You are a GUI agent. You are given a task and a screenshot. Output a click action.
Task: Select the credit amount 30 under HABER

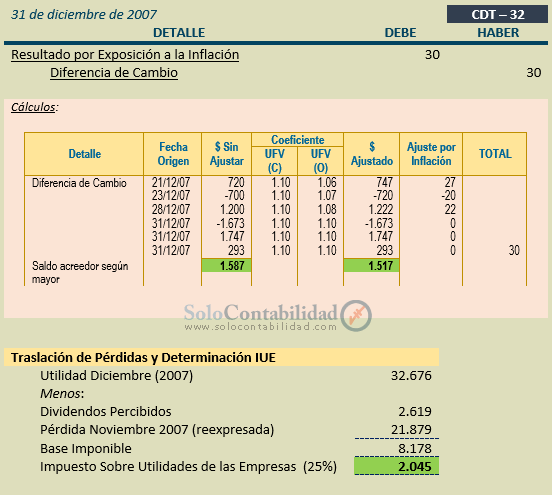(534, 73)
